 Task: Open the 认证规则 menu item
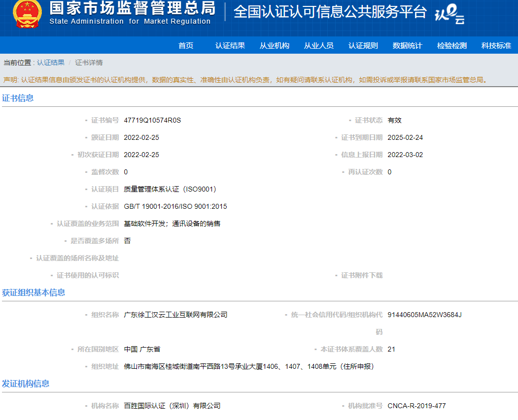click(x=363, y=46)
